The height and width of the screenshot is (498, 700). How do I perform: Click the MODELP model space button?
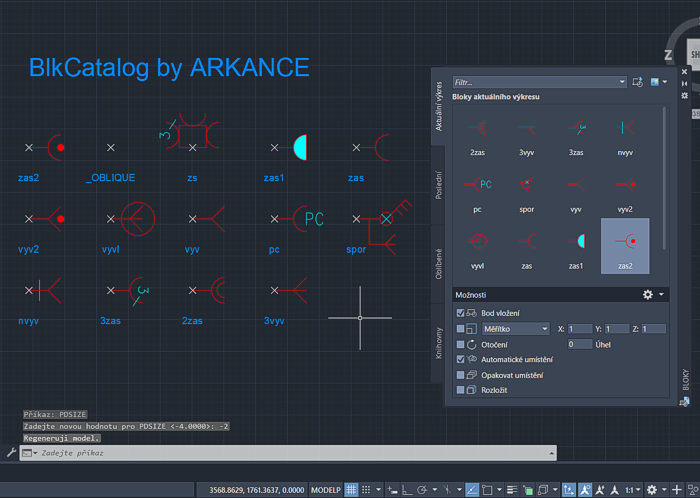click(x=326, y=490)
